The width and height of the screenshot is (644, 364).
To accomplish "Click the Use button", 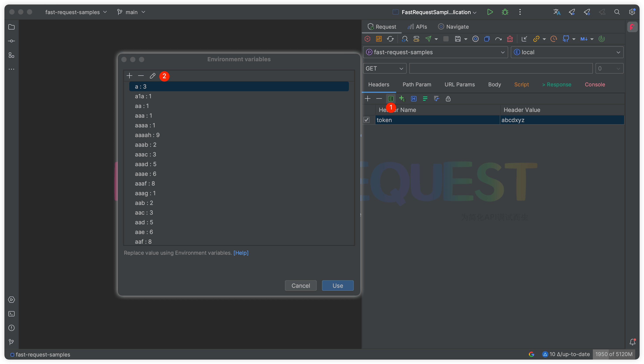I will tap(337, 286).
